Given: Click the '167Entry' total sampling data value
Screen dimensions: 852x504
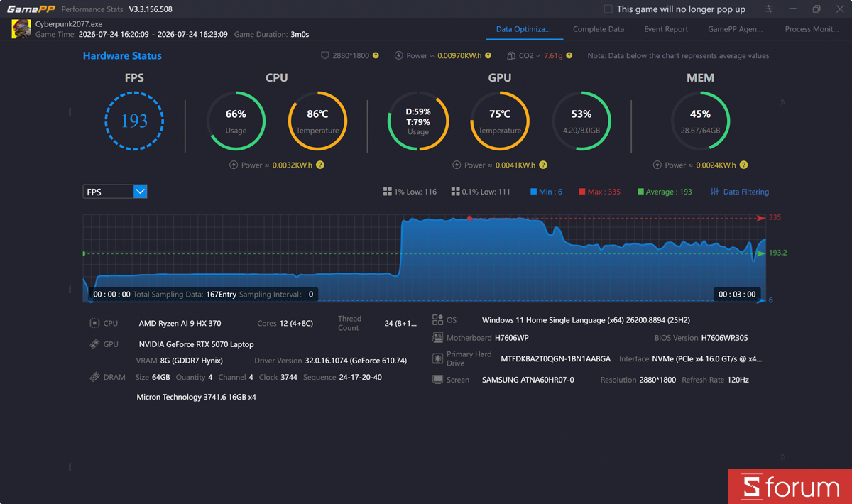Looking at the screenshot, I should 221,294.
